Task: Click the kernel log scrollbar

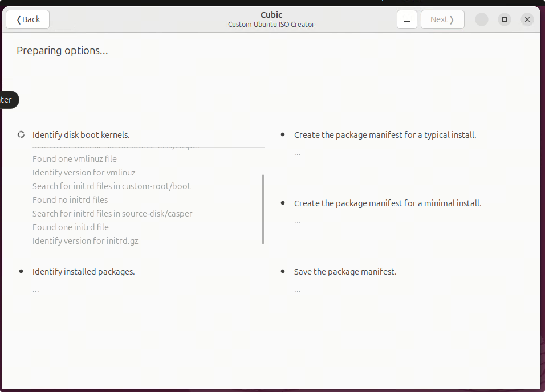Action: coord(263,209)
